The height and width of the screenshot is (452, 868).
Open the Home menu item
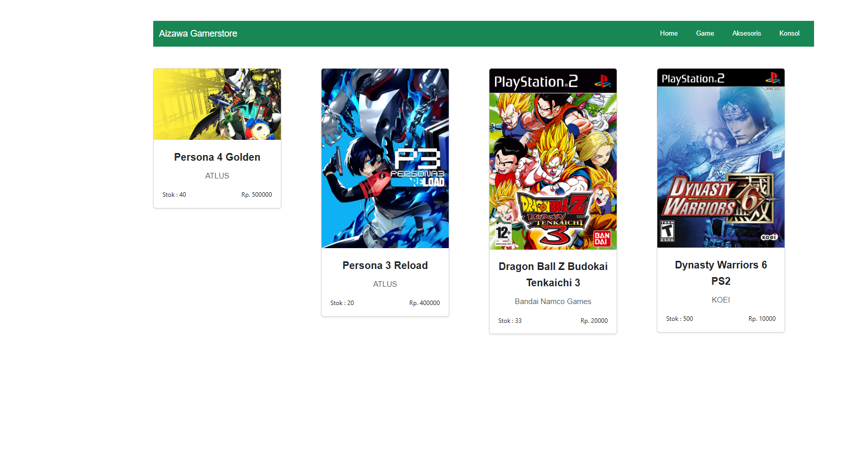click(x=669, y=34)
